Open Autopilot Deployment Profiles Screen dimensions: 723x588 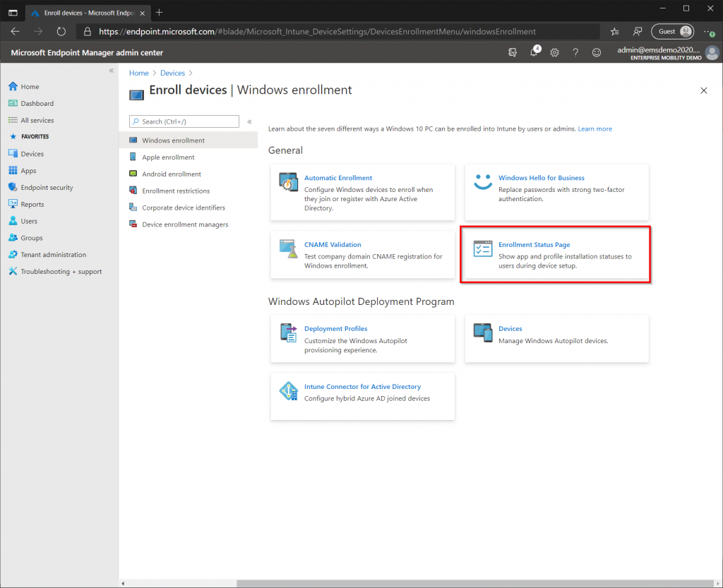pos(335,328)
